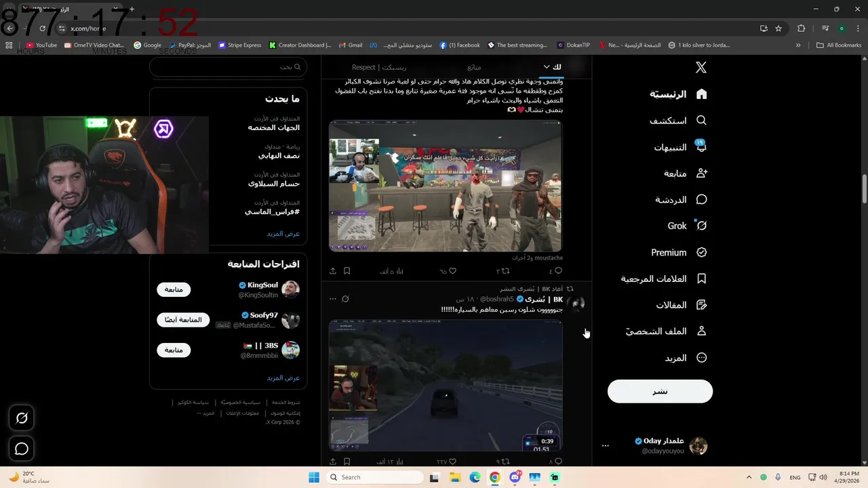Go to الرئيسيّة home in sidebar

coord(679,94)
